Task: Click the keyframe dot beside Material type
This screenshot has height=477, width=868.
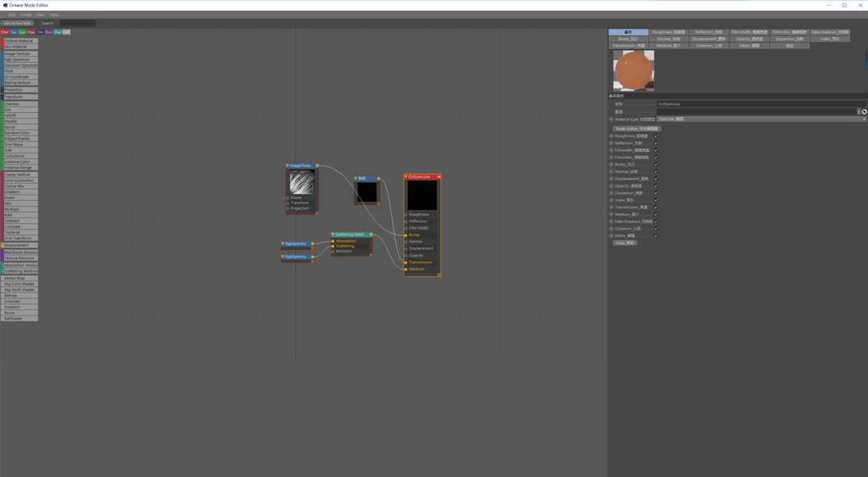Action: 611,119
